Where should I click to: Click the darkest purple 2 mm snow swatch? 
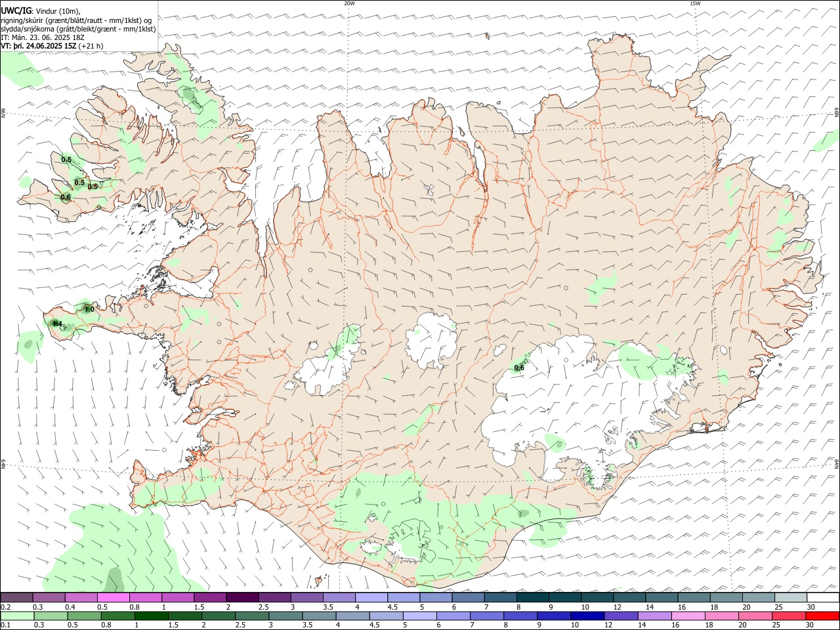tap(242, 598)
